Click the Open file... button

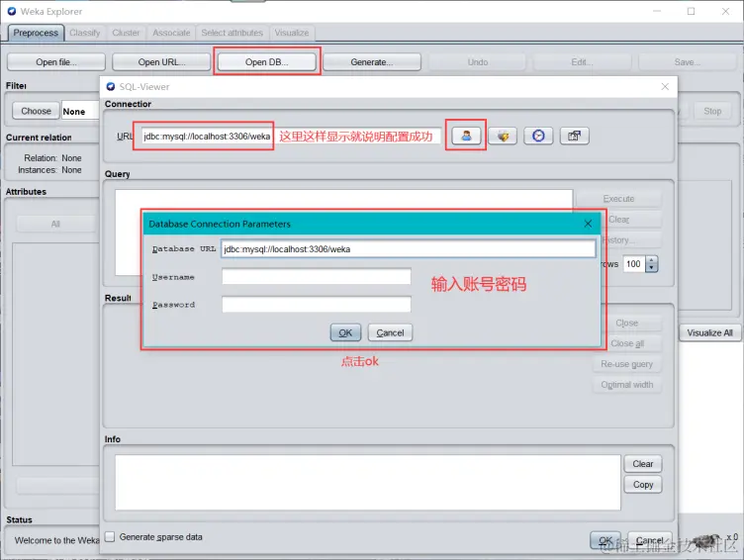[56, 62]
